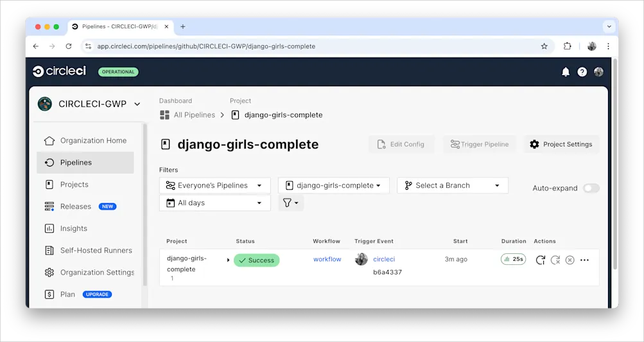The width and height of the screenshot is (644, 342).
Task: Open the help question mark icon
Action: (582, 72)
